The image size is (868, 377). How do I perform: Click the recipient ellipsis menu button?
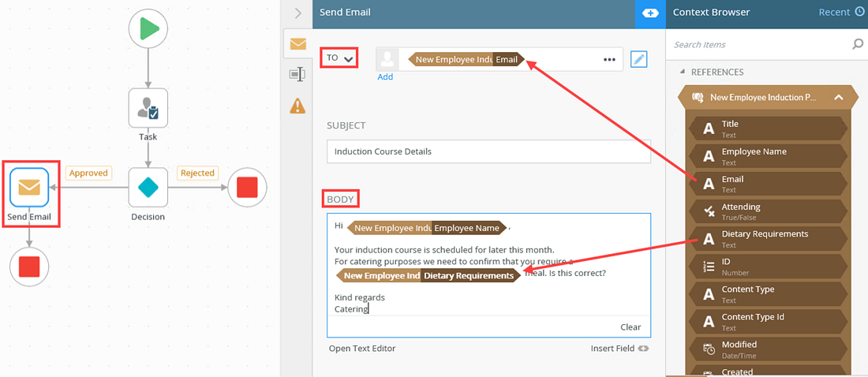tap(609, 59)
